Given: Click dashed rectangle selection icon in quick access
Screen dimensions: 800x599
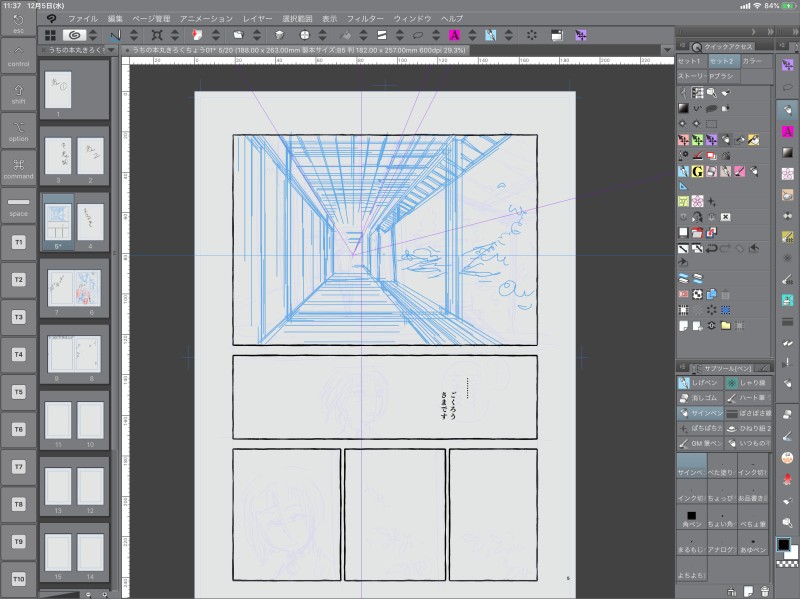Looking at the screenshot, I should (x=711, y=123).
